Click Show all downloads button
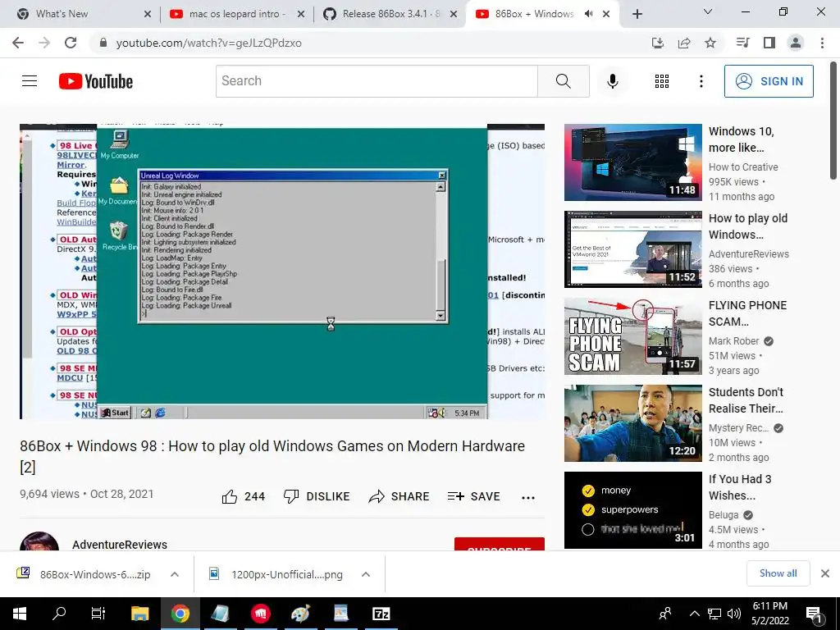This screenshot has height=630, width=840. tap(778, 573)
